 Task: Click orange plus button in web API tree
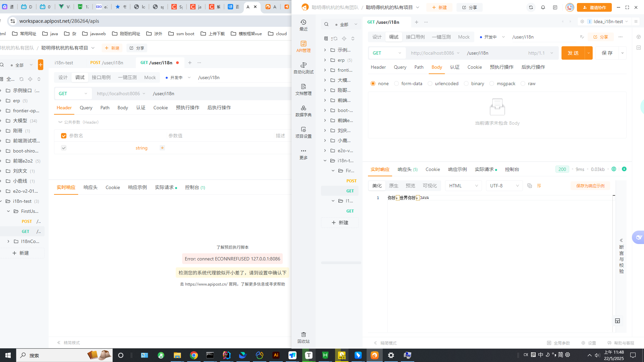41,65
